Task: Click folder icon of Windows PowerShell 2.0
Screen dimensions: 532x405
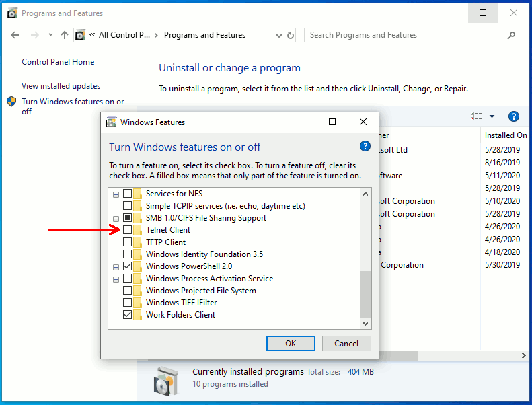Action: click(137, 266)
